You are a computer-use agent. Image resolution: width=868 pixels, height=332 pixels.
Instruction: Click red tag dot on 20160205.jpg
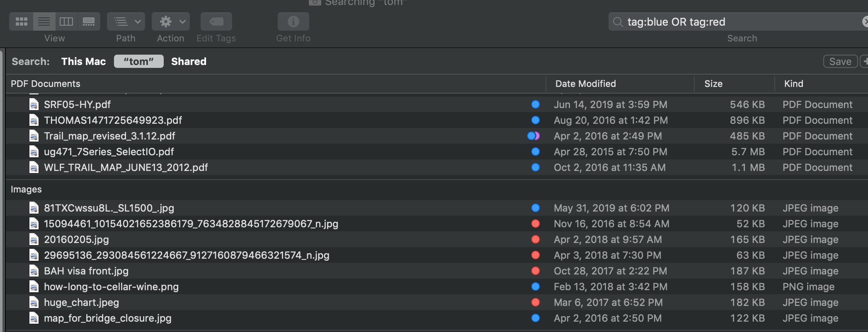tap(535, 240)
